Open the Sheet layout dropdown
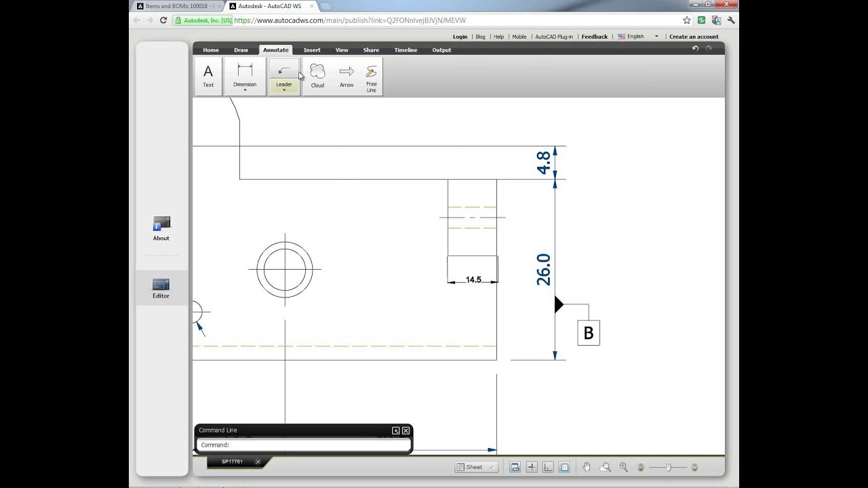This screenshot has width=868, height=488. tap(476, 467)
